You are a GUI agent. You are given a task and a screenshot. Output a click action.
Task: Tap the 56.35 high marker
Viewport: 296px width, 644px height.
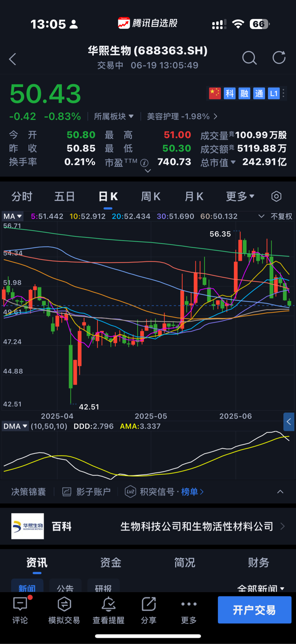pyautogui.click(x=220, y=234)
